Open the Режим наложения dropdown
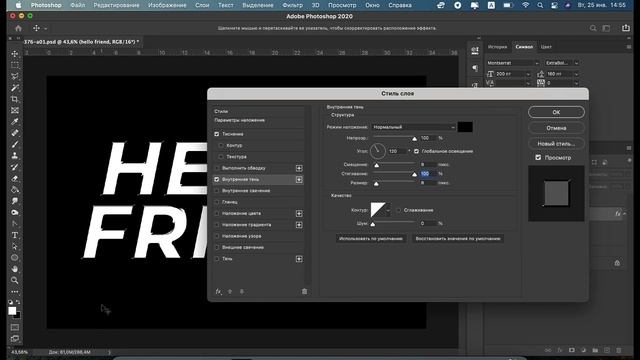The height and width of the screenshot is (360, 640). [x=413, y=127]
